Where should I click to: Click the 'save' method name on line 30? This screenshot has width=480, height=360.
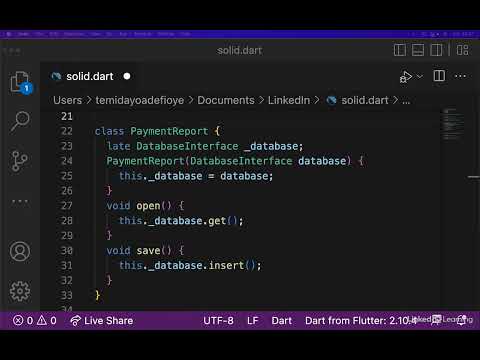(x=148, y=251)
